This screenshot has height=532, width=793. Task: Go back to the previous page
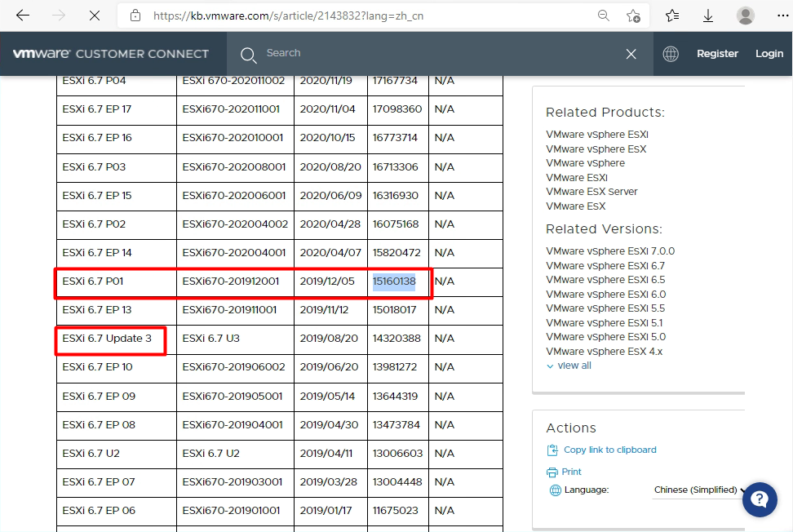[x=23, y=16]
